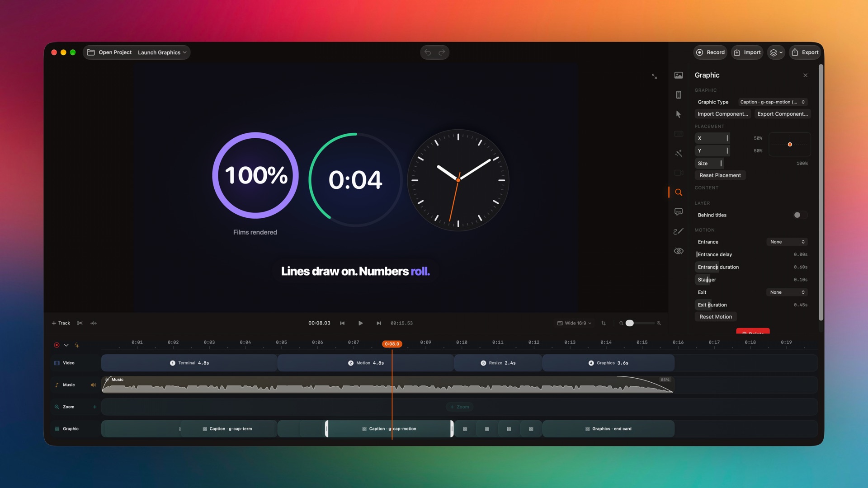Open the captions speech bubble panel
This screenshot has height=488, width=868.
pyautogui.click(x=679, y=212)
